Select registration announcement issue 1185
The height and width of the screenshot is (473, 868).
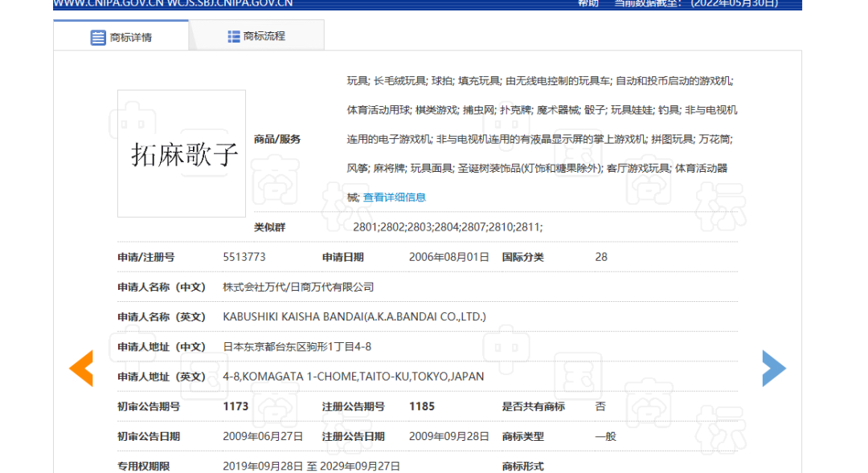(422, 406)
